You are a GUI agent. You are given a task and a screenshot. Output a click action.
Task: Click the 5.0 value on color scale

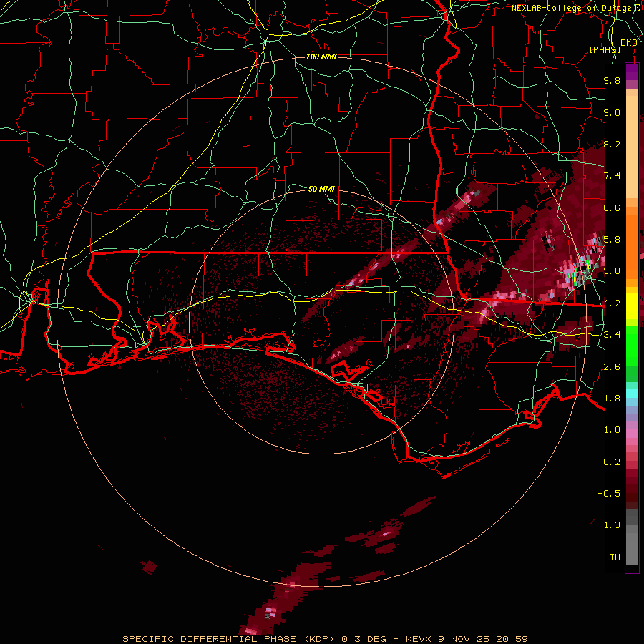[x=612, y=271]
